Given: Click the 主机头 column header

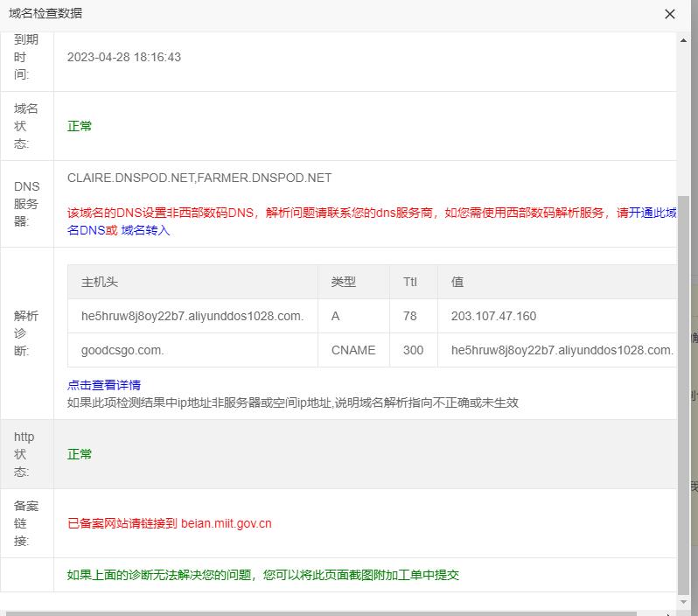Looking at the screenshot, I should tap(100, 282).
